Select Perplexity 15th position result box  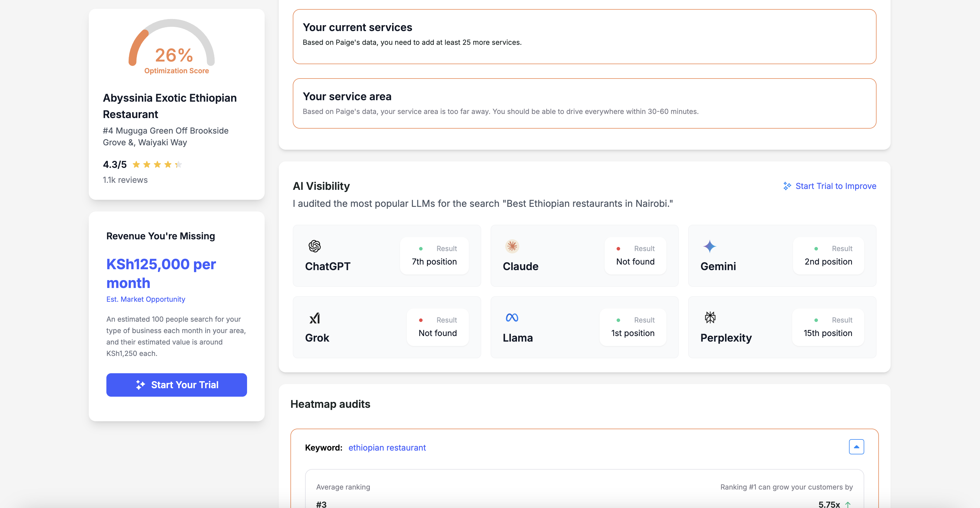828,327
